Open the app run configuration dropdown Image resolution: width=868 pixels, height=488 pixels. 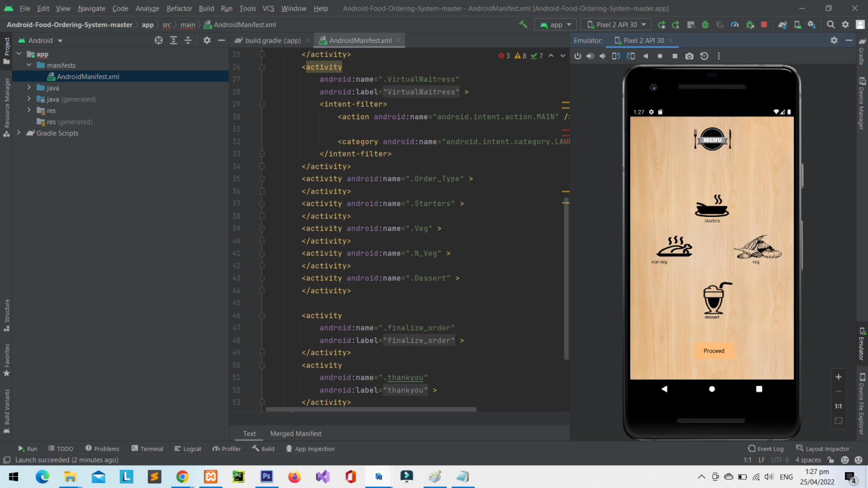point(555,24)
